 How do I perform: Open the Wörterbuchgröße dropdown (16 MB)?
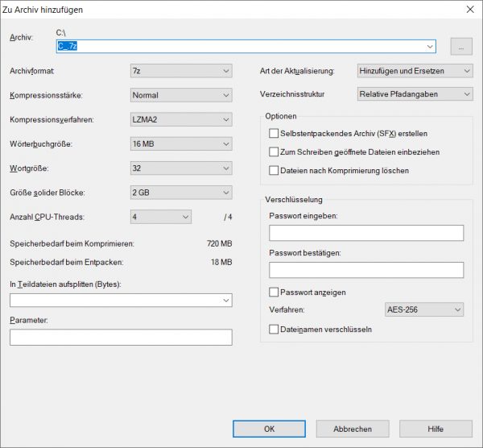coord(181,144)
